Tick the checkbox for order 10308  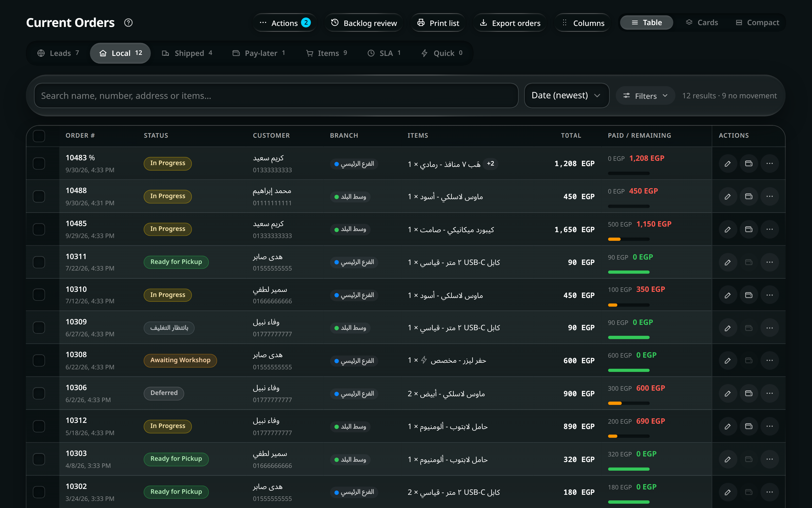tap(39, 360)
